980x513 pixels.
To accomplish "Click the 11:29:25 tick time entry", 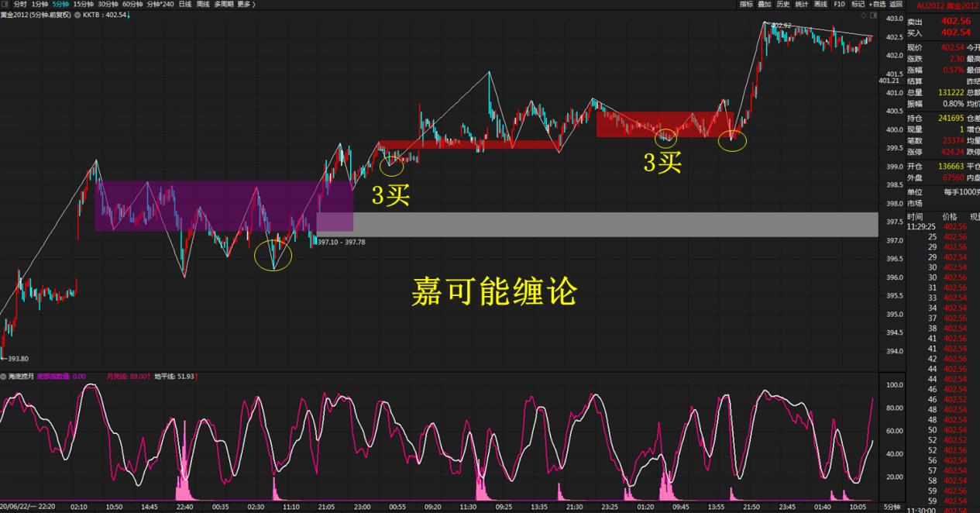I will pyautogui.click(x=921, y=227).
